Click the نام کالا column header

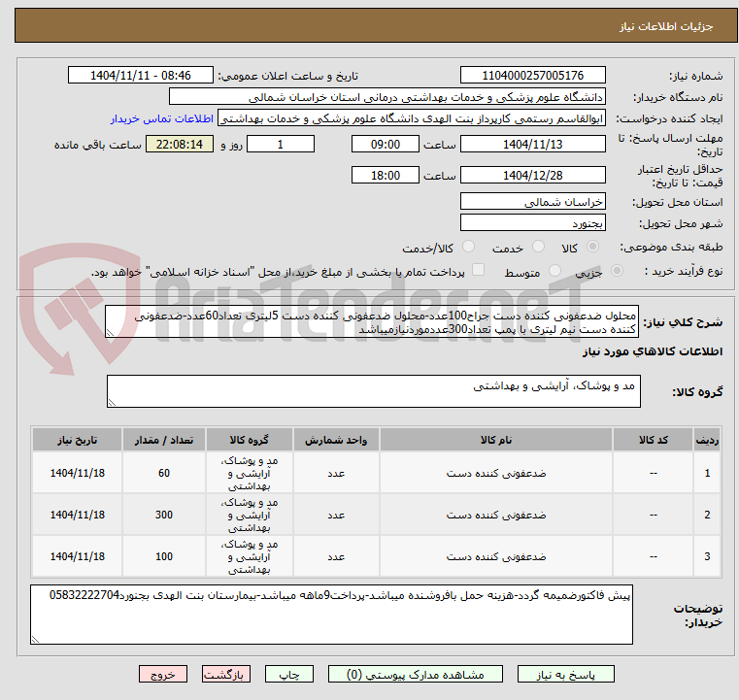496,440
